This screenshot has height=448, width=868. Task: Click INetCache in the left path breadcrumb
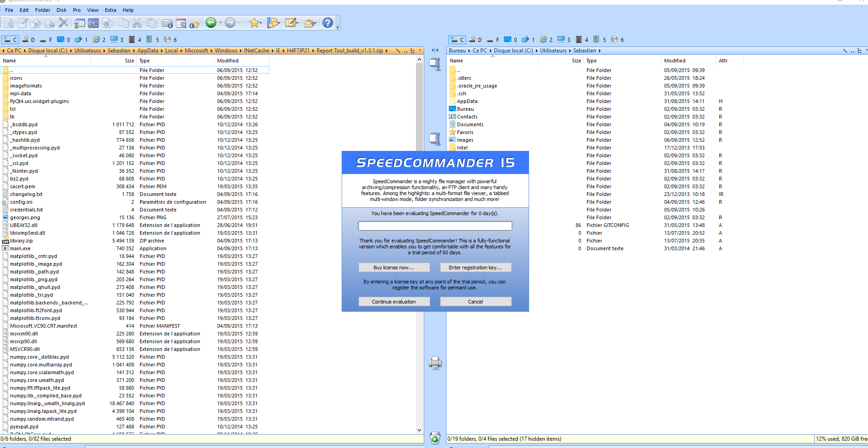tap(256, 51)
